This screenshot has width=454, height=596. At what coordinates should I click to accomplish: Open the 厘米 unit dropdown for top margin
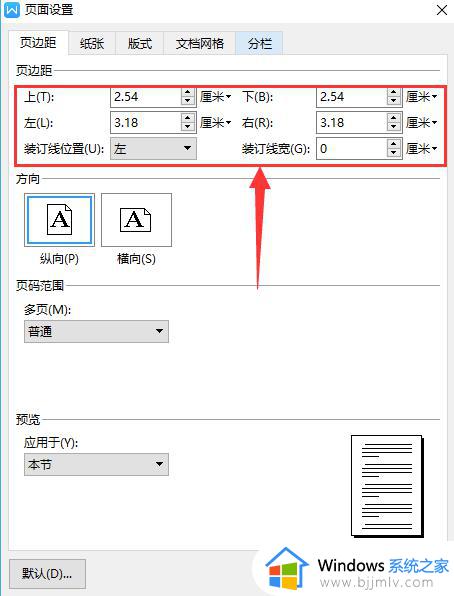click(216, 97)
